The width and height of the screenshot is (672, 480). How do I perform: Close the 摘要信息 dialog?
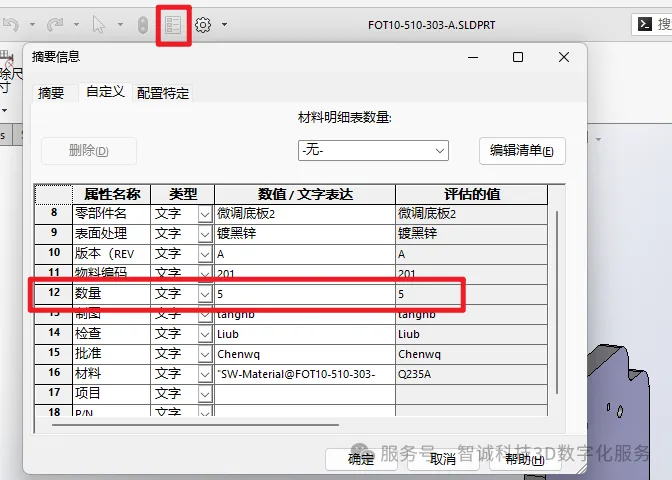pyautogui.click(x=564, y=57)
